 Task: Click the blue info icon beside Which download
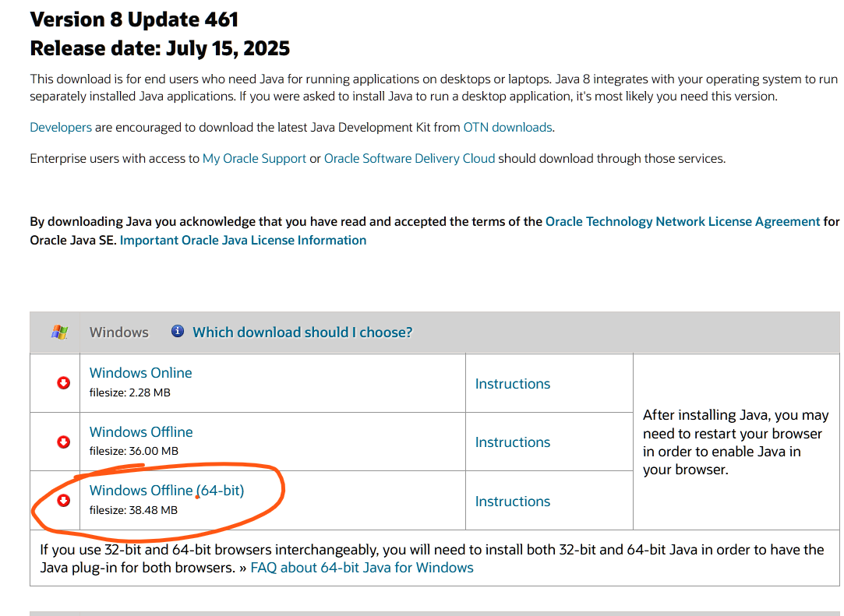[x=178, y=331]
